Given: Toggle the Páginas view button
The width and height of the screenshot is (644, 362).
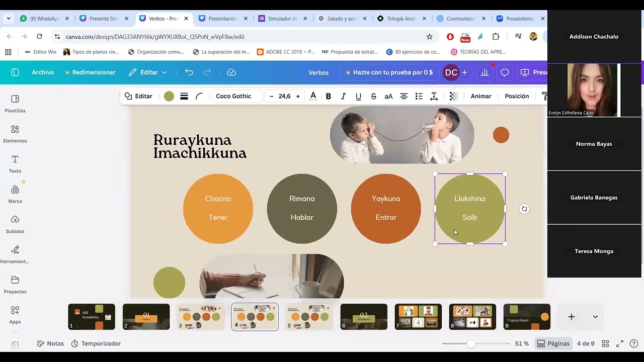Looking at the screenshot, I should 553,343.
